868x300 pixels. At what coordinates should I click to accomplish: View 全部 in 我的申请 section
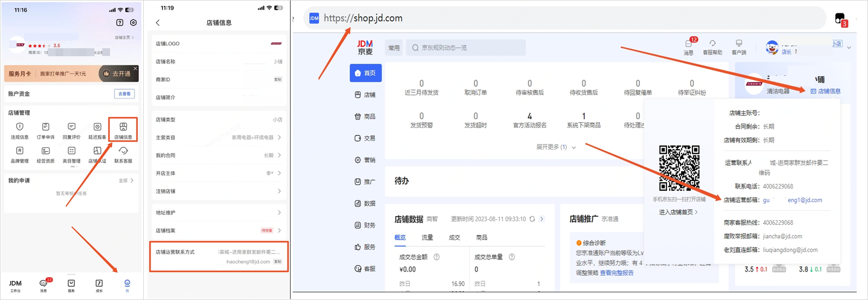126,181
